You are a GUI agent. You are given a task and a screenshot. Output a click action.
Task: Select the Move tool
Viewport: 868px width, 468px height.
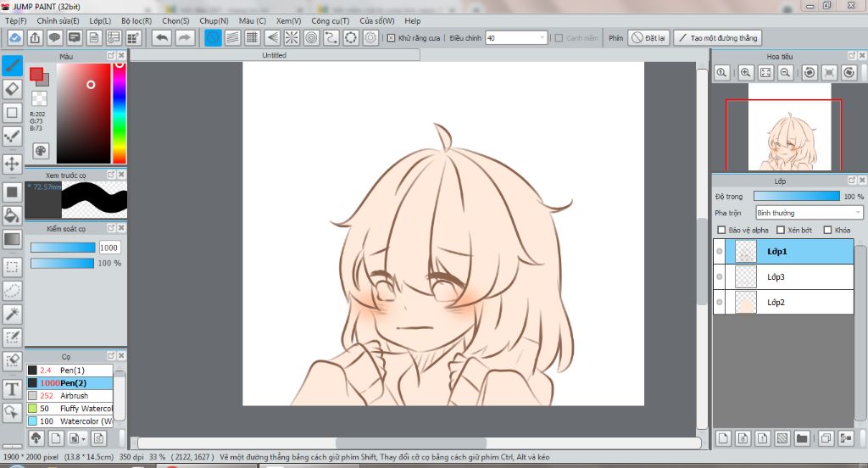[12, 164]
